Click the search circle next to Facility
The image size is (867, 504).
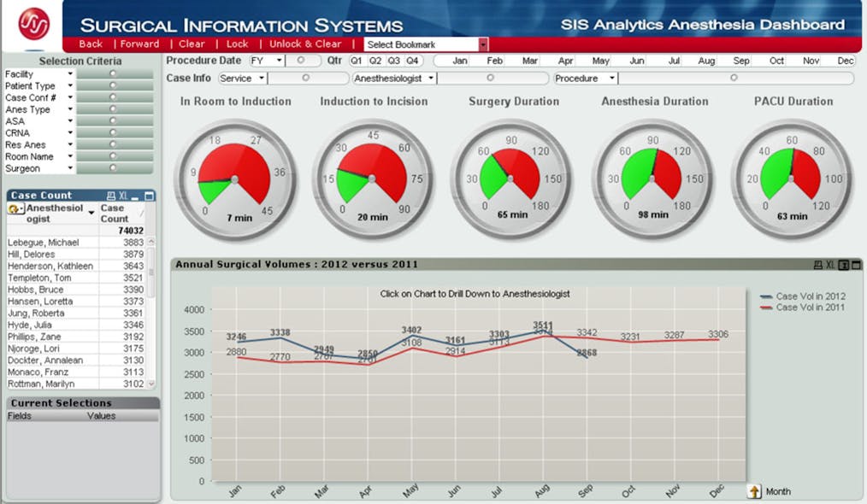tap(112, 73)
